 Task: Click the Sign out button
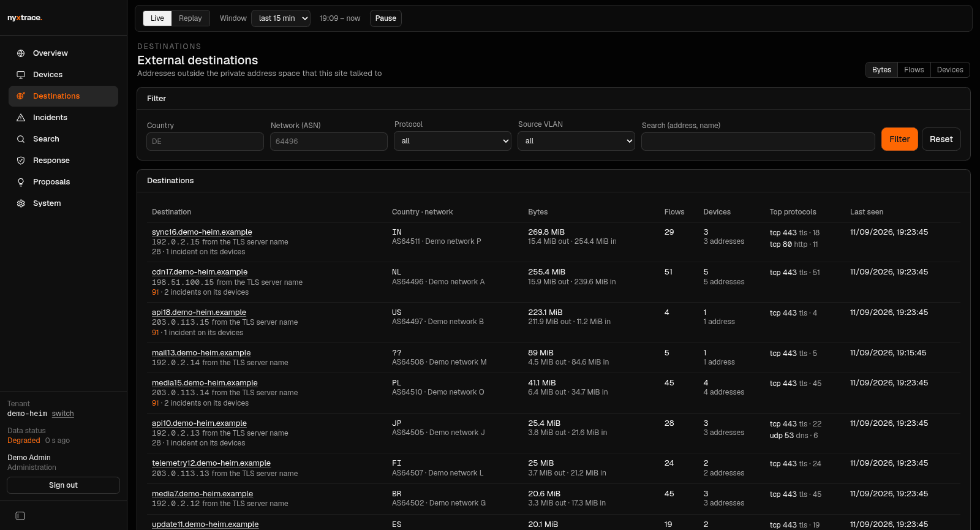(x=63, y=485)
